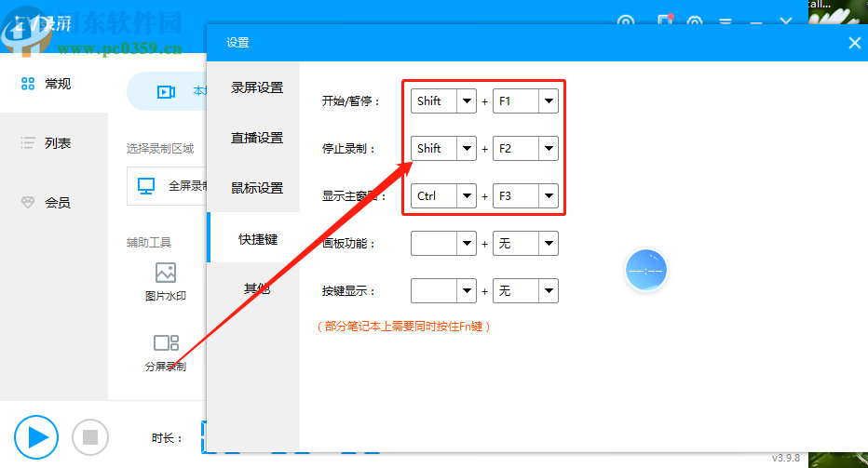
Task: Click the 画板功能 label
Action: tap(348, 244)
